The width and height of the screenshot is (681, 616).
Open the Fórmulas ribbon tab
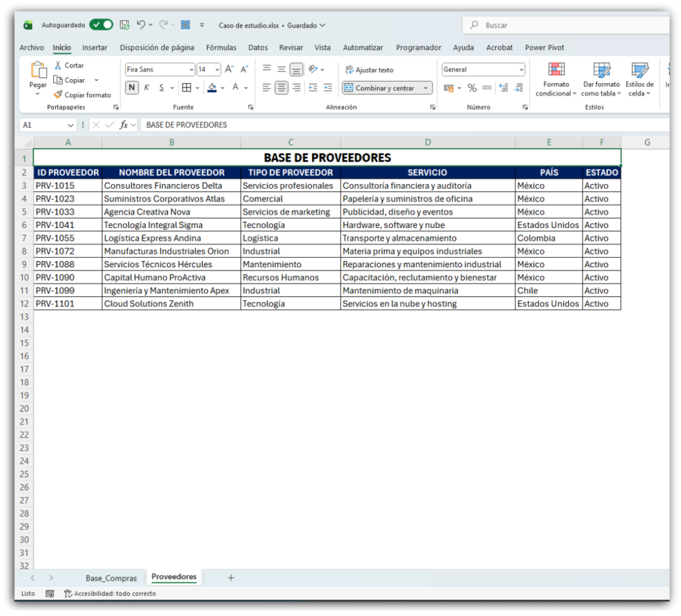pos(221,48)
